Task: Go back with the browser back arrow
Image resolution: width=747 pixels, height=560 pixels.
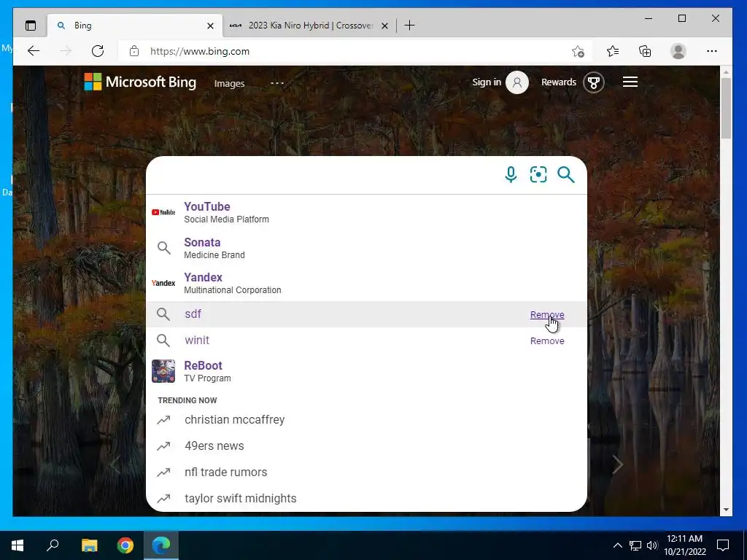Action: coord(34,51)
